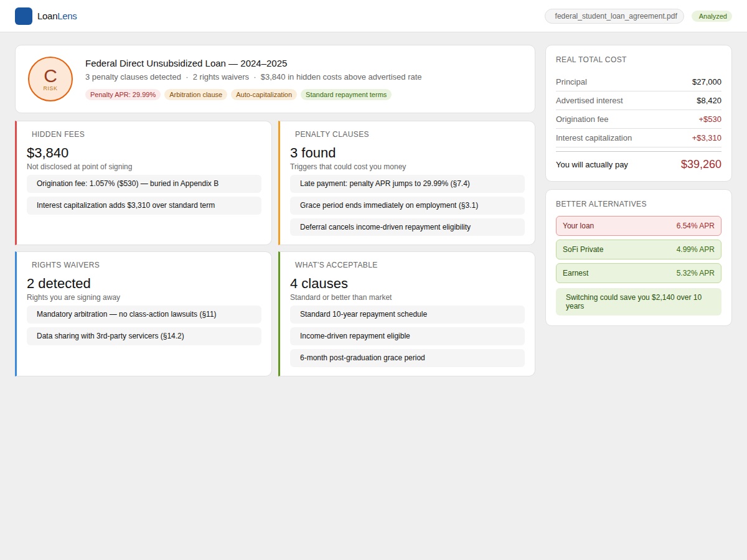The image size is (747, 560).
Task: Click the Interest capitalization +$3,310 value
Action: coord(707,138)
